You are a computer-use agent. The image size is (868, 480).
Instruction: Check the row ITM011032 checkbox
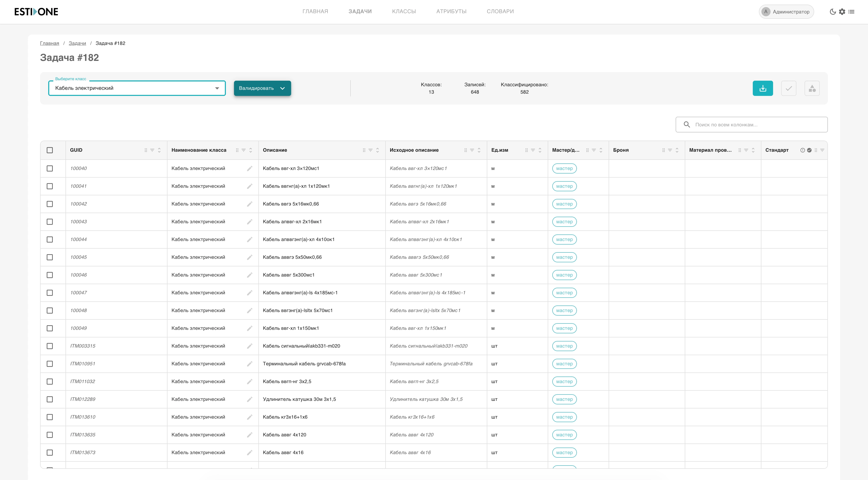[x=50, y=382]
